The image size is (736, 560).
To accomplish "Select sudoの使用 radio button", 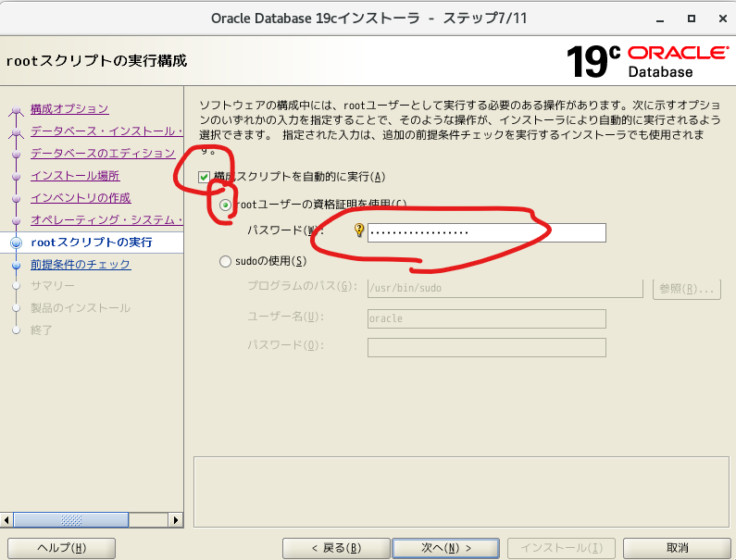I will [x=225, y=261].
